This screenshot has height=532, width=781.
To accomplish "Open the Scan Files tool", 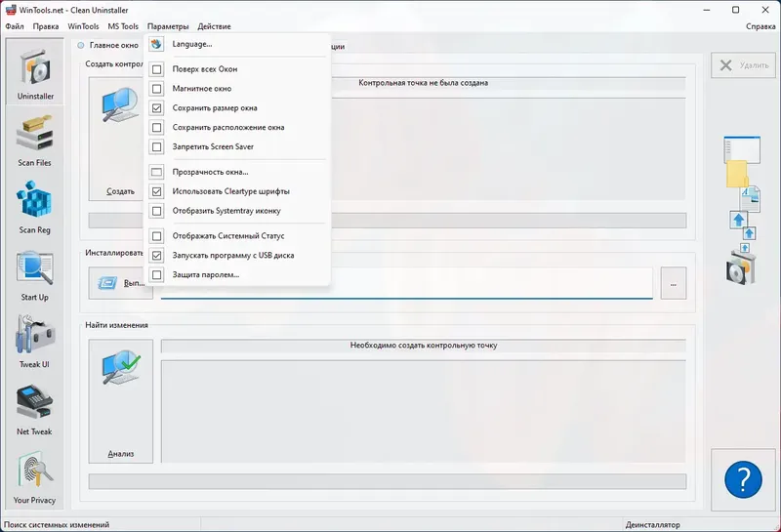I will [35, 141].
